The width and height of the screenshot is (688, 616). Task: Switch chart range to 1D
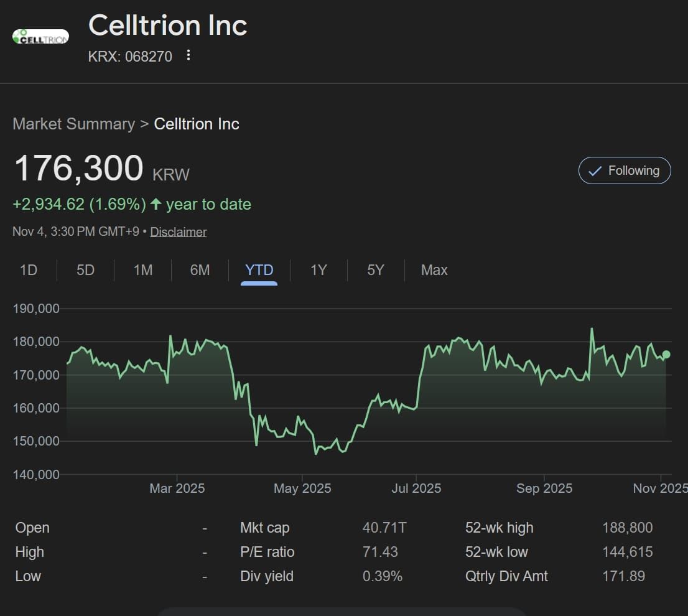click(x=29, y=270)
